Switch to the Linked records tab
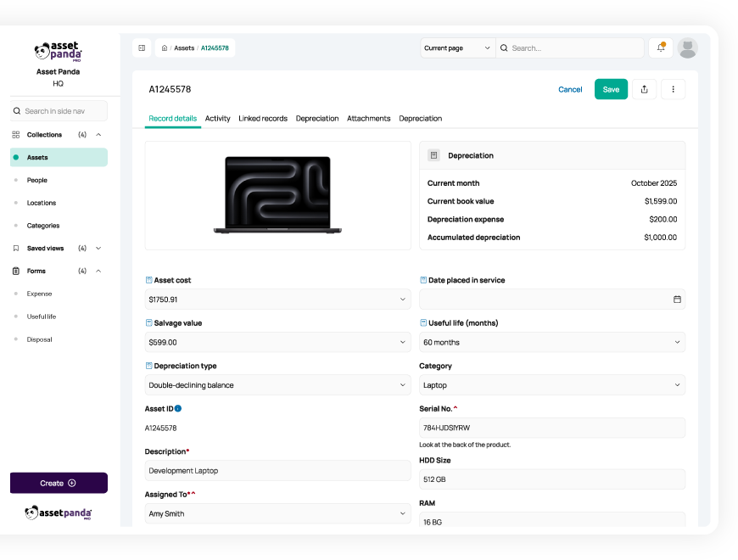This screenshot has width=738, height=560. click(x=263, y=119)
